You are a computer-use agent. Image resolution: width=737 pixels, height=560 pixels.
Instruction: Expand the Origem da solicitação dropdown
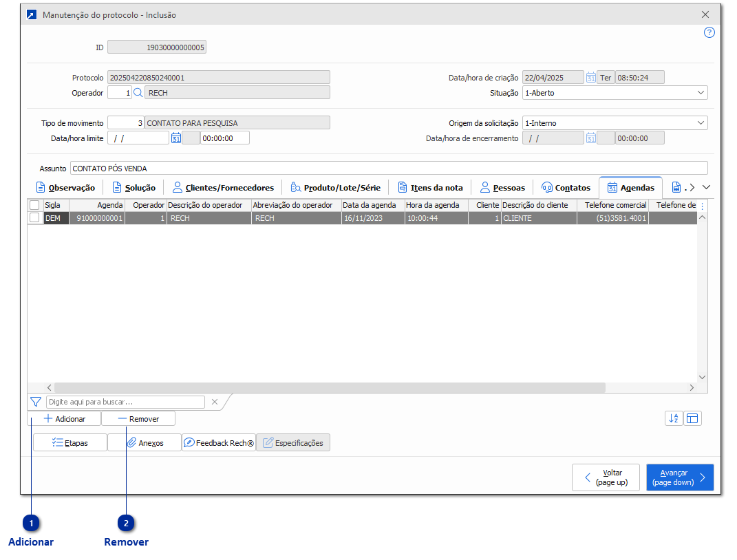point(701,122)
